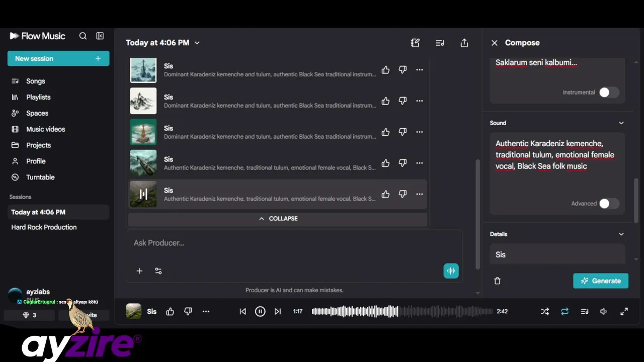Screen dimensions: 644x362
Task: Open the play queue in the player bar
Action: point(584,312)
